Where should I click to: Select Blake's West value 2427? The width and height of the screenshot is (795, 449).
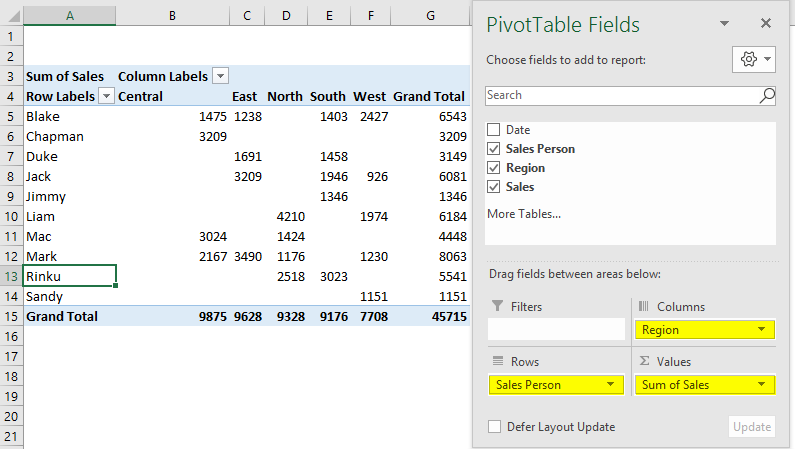click(370, 116)
